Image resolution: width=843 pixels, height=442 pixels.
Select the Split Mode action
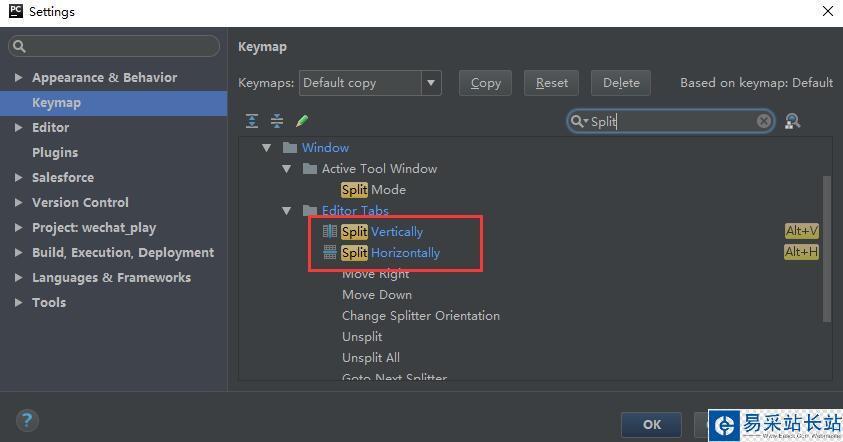(374, 190)
